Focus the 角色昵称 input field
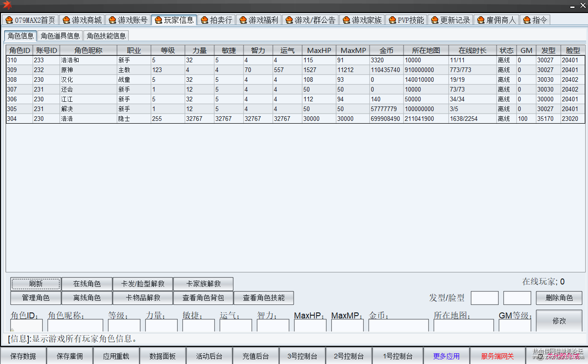Viewport: 588px width, 364px height. tap(75, 325)
